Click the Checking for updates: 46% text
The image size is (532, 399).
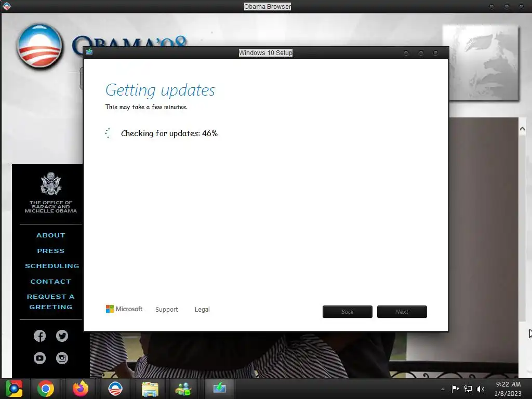click(169, 134)
